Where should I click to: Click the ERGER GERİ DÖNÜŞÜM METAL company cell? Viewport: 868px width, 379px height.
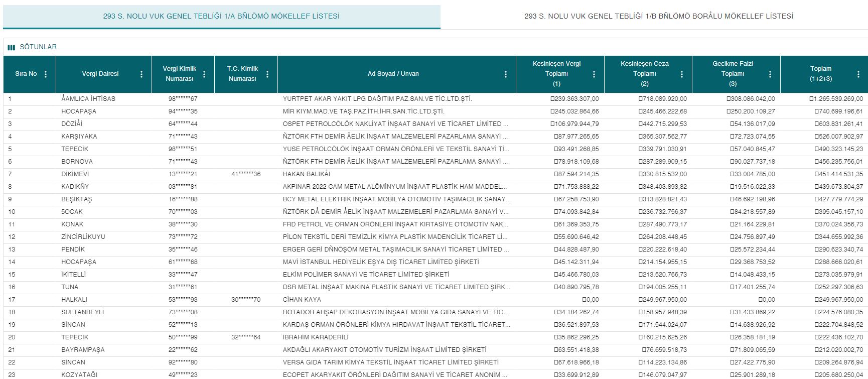pyautogui.click(x=396, y=249)
